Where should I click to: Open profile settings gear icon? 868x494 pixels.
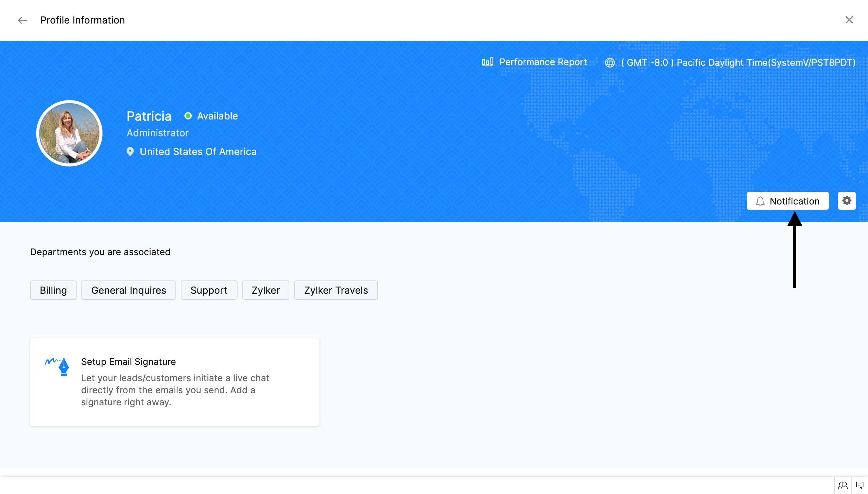click(x=847, y=201)
